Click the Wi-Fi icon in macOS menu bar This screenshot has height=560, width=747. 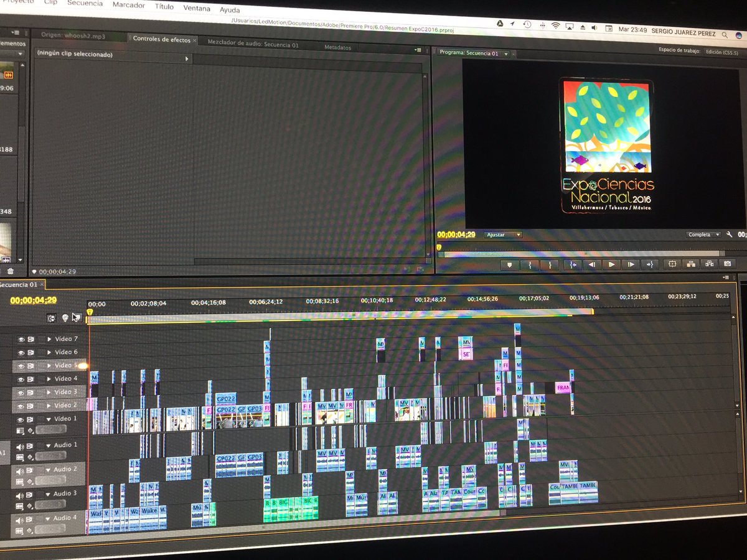555,26
